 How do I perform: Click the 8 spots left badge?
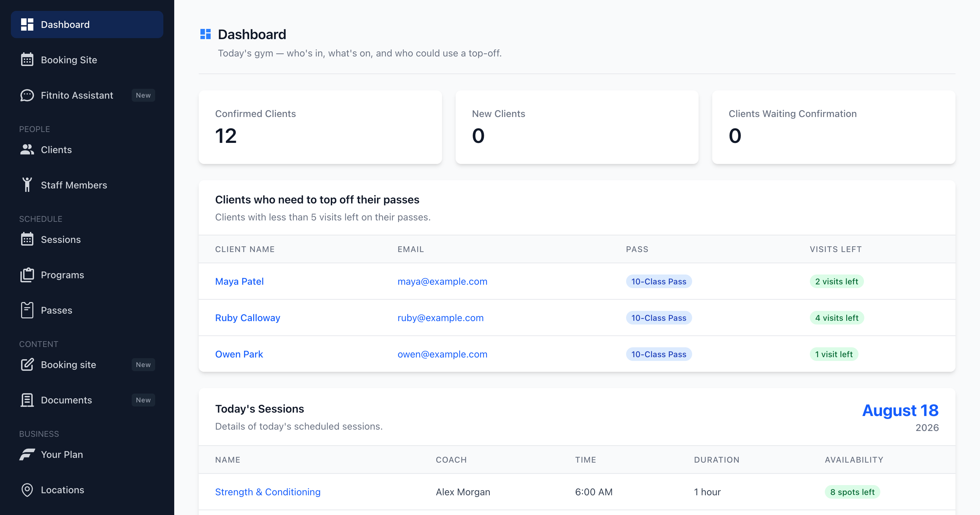click(x=852, y=492)
